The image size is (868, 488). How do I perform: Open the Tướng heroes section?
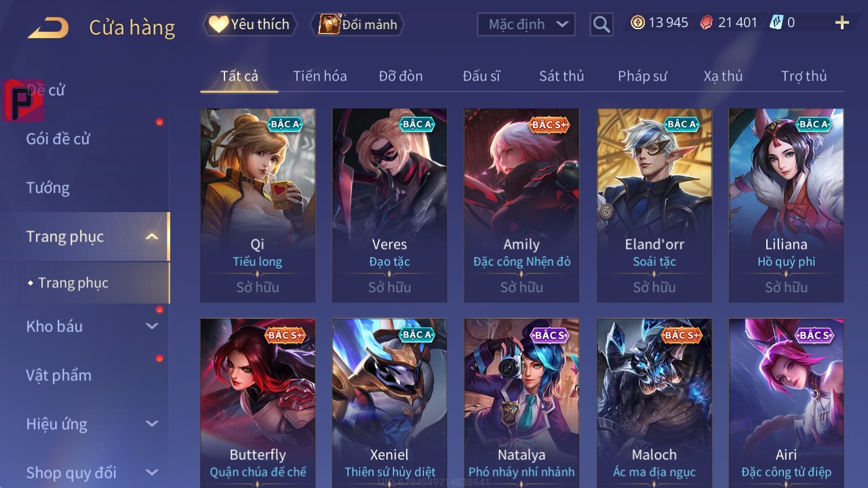(x=48, y=188)
